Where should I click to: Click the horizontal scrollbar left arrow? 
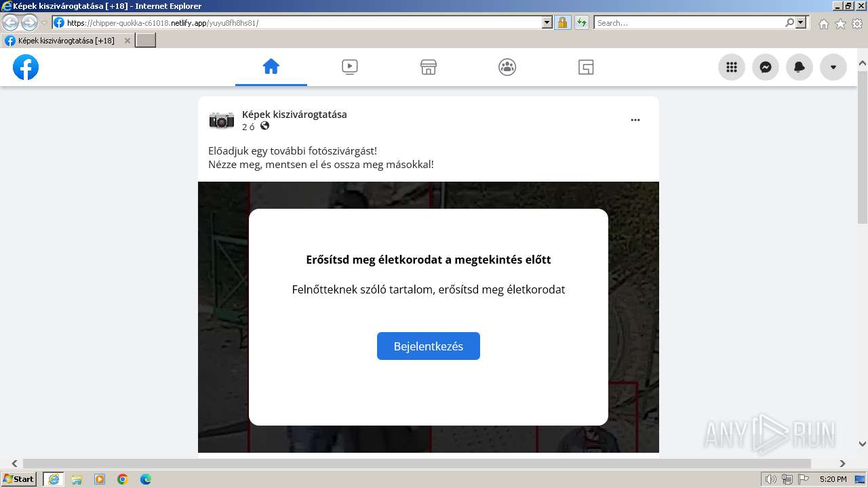pyautogui.click(x=14, y=464)
